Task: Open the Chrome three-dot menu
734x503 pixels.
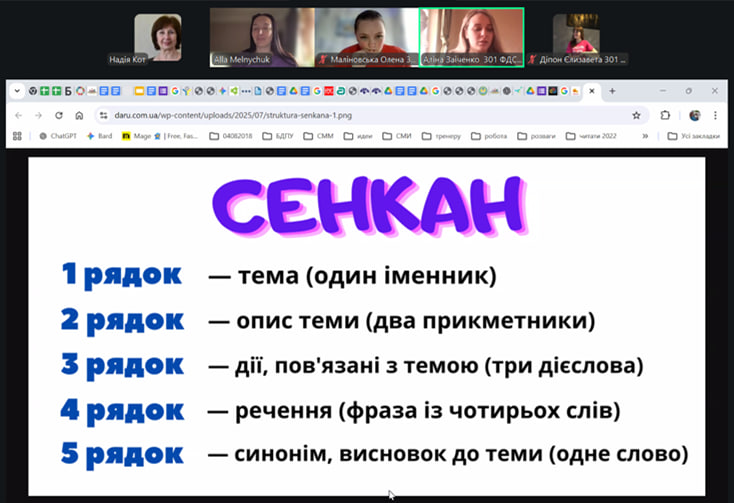Action: tap(715, 115)
